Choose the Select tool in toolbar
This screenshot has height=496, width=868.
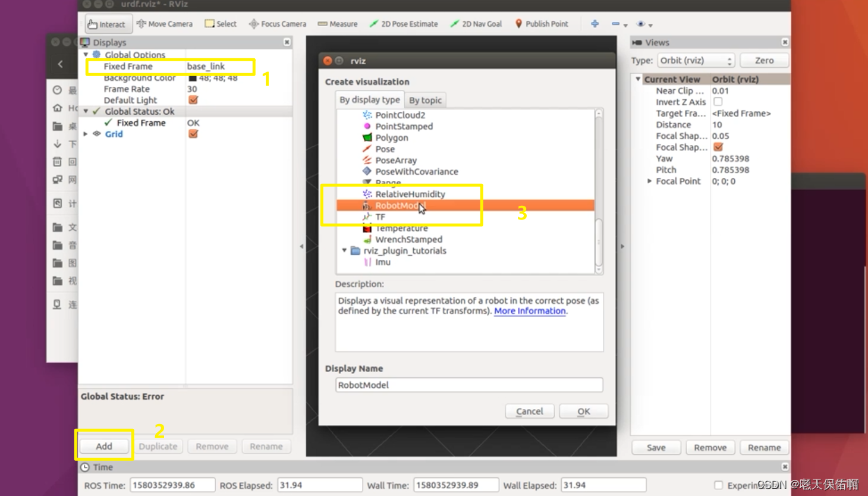click(221, 24)
